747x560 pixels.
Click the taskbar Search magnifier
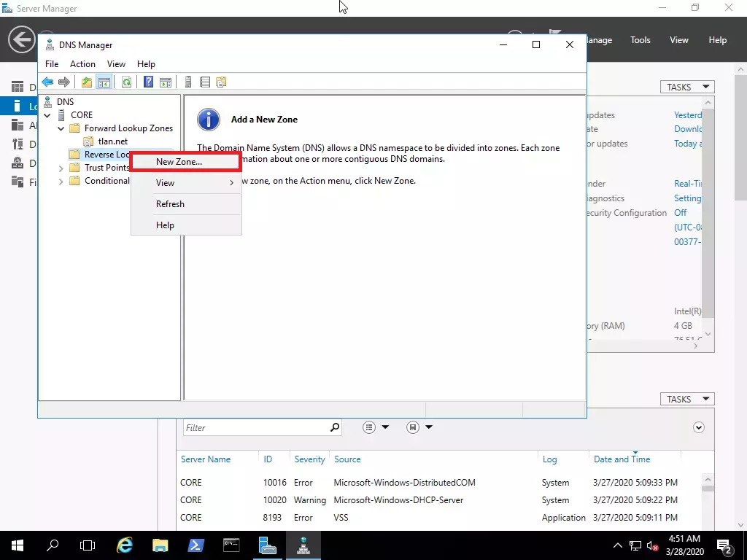[53, 545]
